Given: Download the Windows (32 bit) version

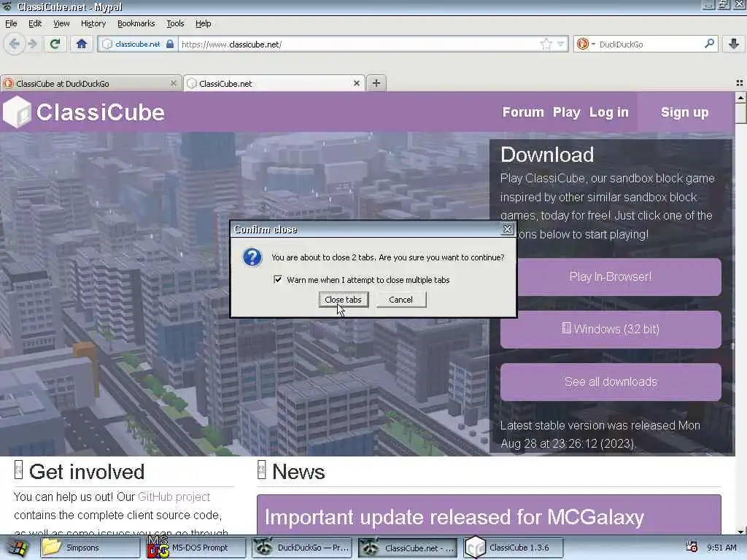Looking at the screenshot, I should pos(611,329).
